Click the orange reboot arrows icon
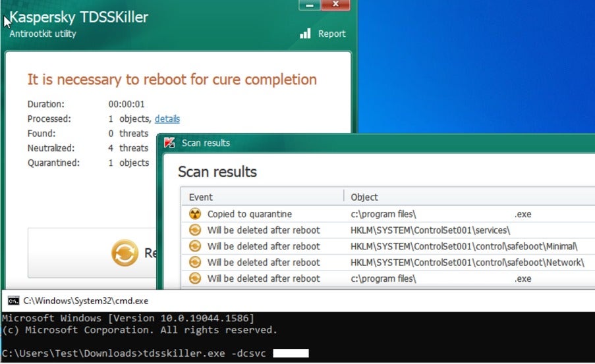 coord(125,253)
